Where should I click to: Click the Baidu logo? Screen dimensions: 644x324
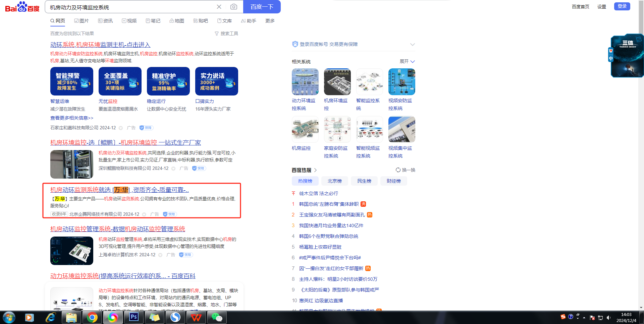(x=22, y=7)
